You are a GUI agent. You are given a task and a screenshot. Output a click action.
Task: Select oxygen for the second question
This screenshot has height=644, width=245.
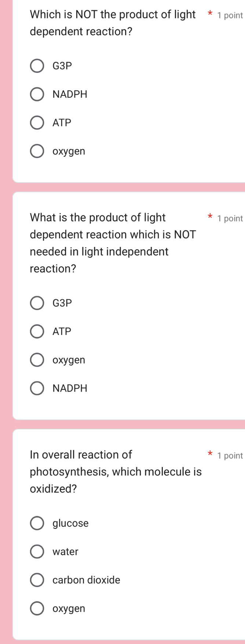pyautogui.click(x=37, y=359)
